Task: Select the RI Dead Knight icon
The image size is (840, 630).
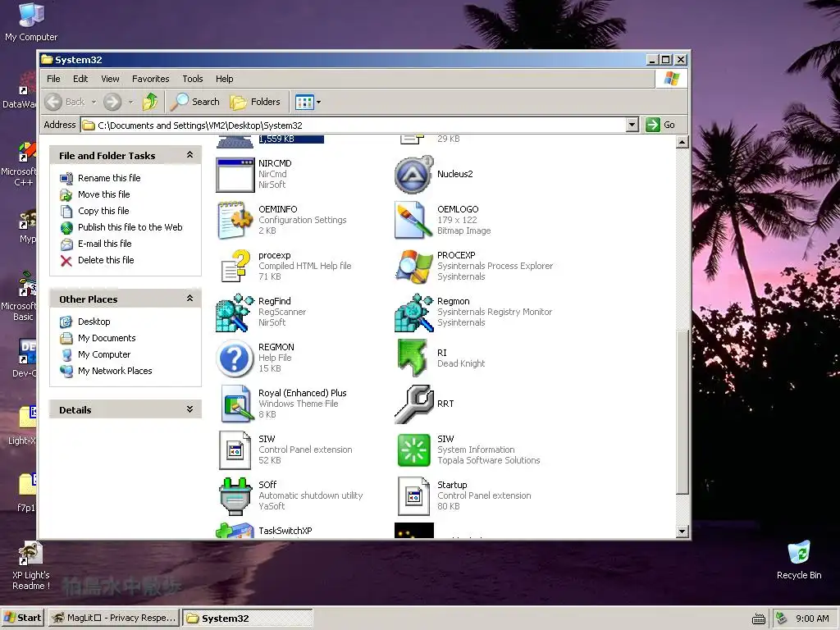Action: [413, 358]
